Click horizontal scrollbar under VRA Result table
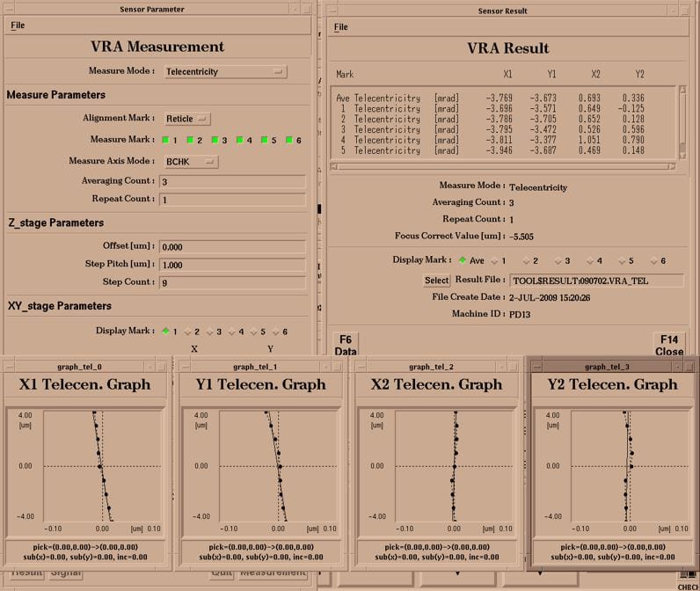 coord(503,166)
